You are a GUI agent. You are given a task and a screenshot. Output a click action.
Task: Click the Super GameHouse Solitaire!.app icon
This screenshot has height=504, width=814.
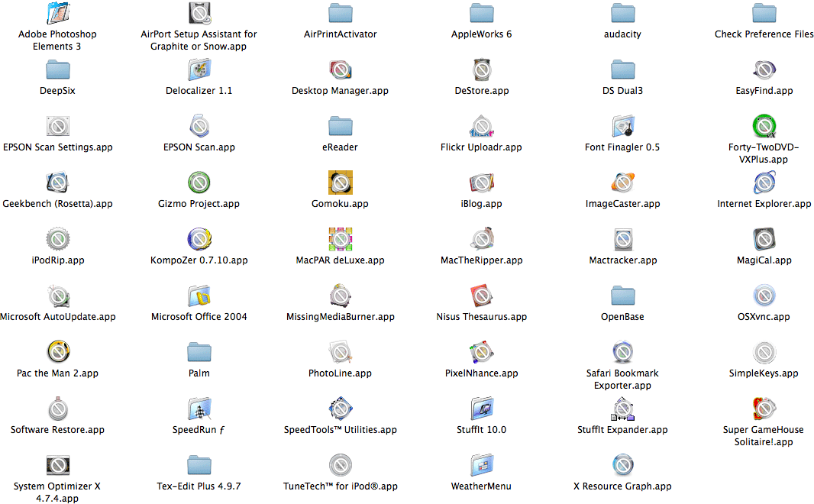tap(764, 409)
